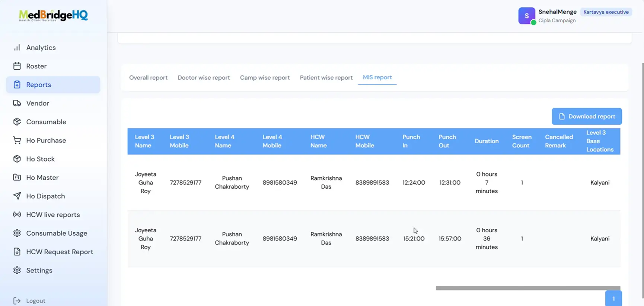Screen dimensions: 644x306
Task: Click the Ho Purchase cart icon
Action: coord(17,140)
